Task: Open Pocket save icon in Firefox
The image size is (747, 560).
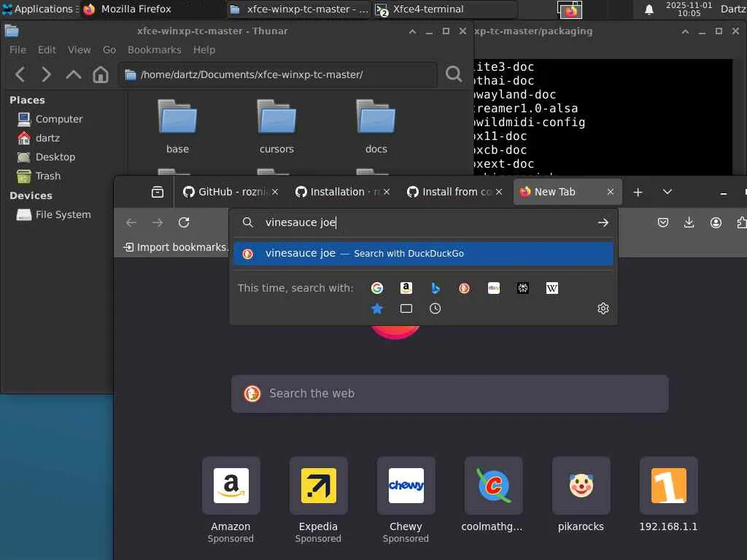Action: pos(663,222)
